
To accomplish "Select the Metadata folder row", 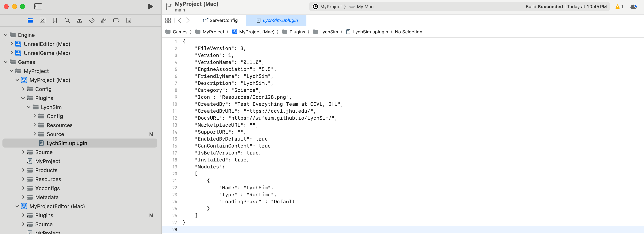I will tap(80, 197).
